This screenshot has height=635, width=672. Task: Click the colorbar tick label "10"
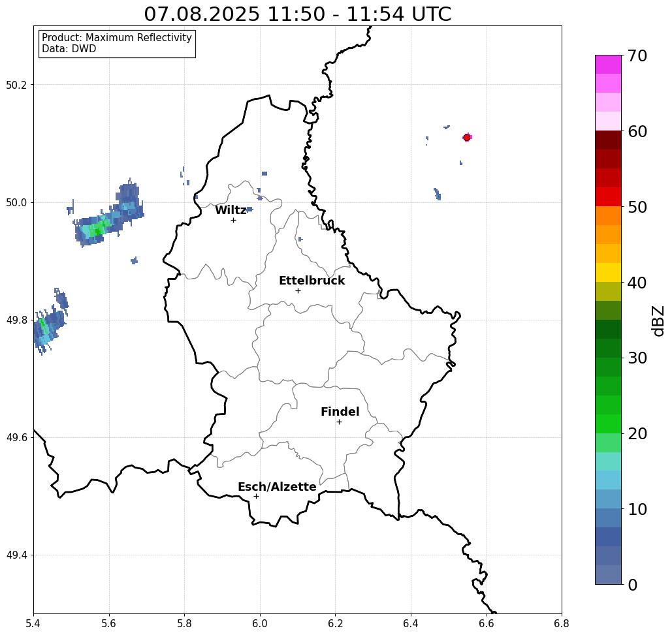click(637, 509)
